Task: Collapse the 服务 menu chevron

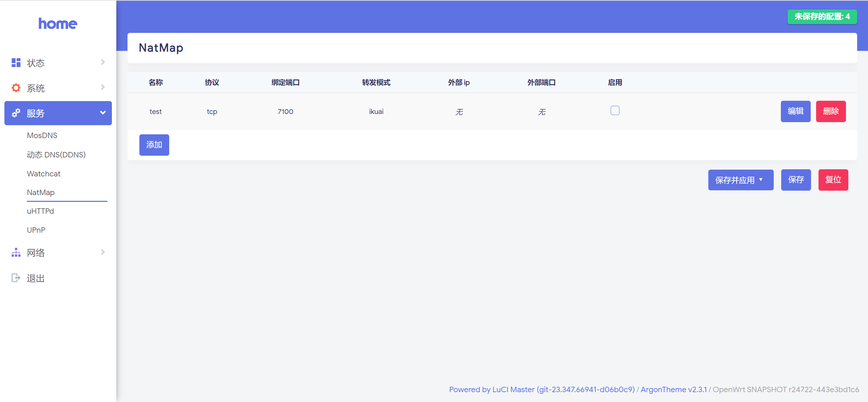Action: [x=103, y=113]
